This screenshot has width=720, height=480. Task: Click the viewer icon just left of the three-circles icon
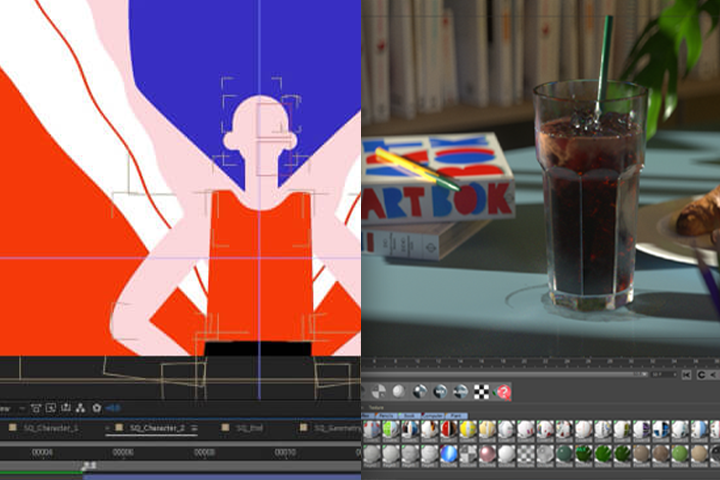point(66,408)
